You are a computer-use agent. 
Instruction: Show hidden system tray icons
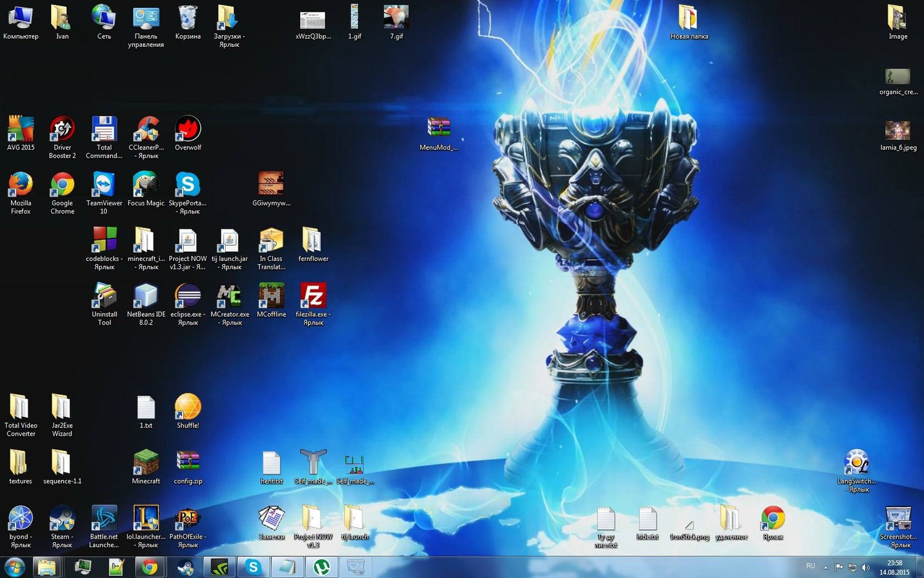(825, 568)
